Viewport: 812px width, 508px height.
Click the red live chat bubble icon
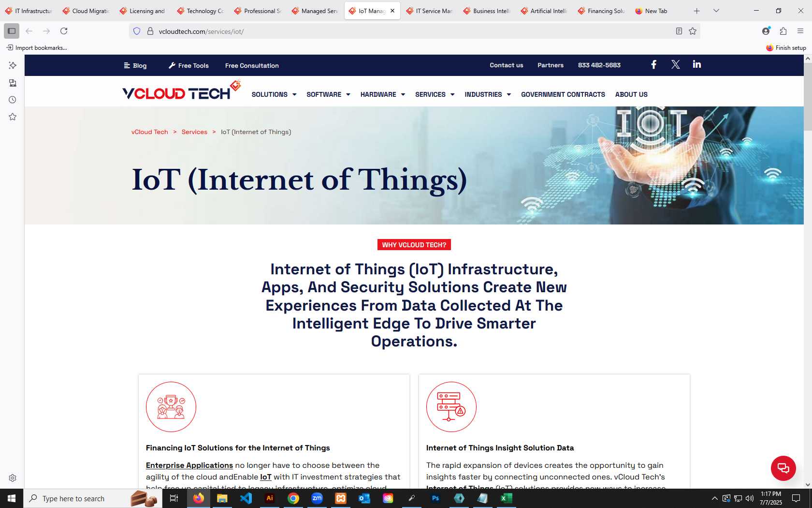coord(783,468)
